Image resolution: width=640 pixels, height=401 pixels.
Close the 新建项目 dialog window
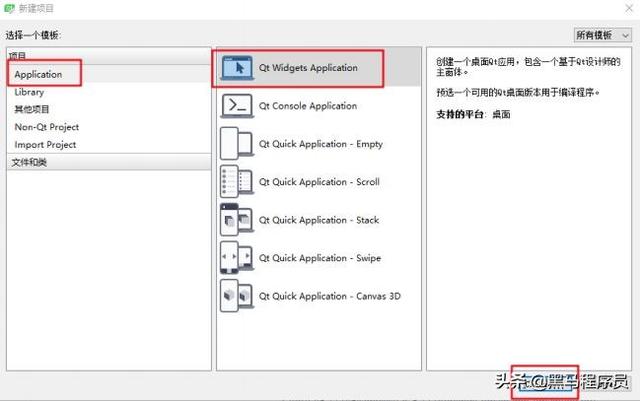pyautogui.click(x=629, y=8)
